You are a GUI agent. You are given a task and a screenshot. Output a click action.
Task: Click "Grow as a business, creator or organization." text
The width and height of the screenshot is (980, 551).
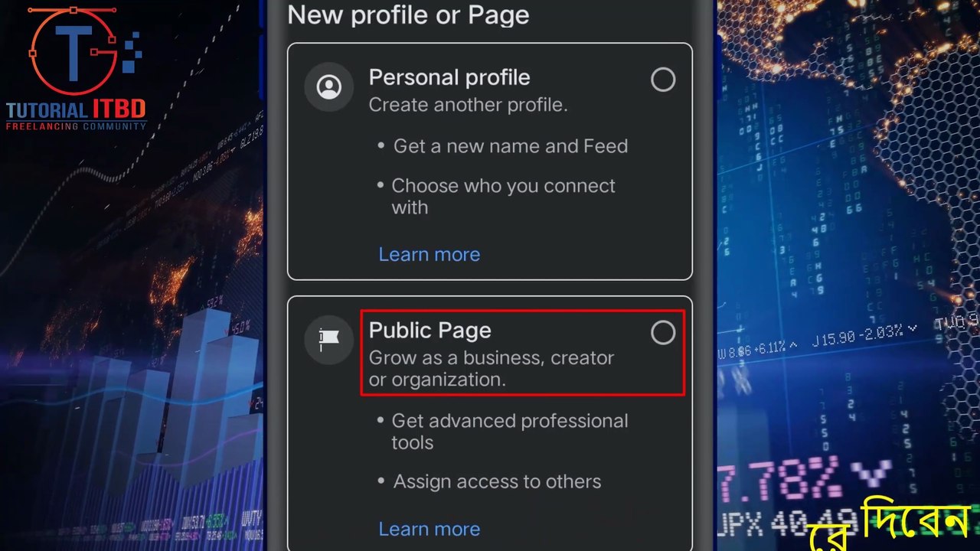point(492,369)
